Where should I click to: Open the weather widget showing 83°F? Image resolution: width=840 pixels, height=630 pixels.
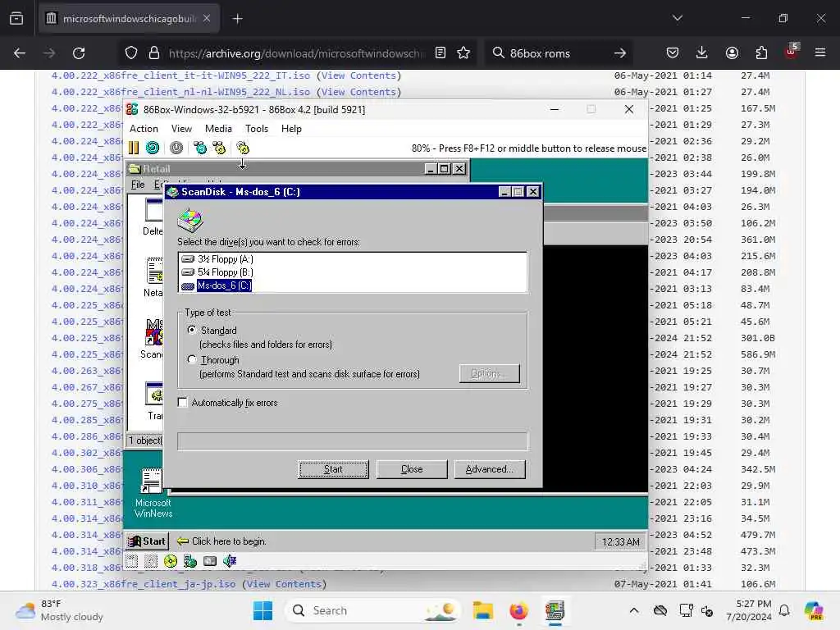[x=60, y=610]
